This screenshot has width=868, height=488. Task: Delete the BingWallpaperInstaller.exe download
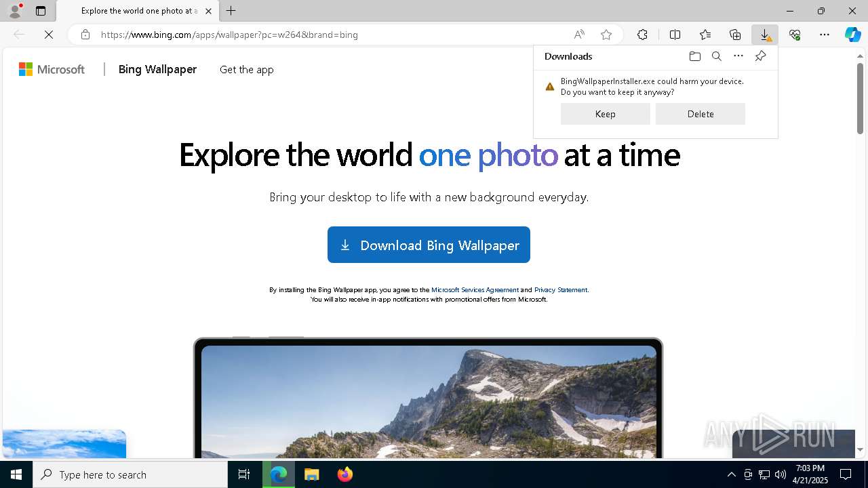pos(701,114)
